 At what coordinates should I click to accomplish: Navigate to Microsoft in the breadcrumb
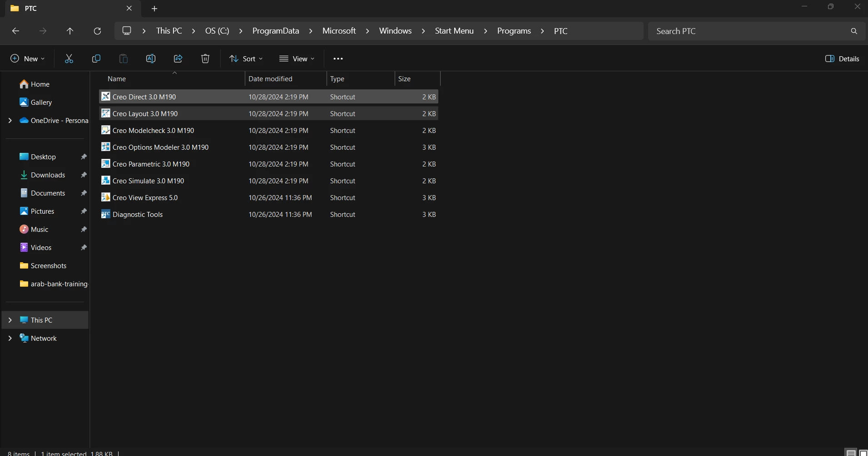click(339, 31)
